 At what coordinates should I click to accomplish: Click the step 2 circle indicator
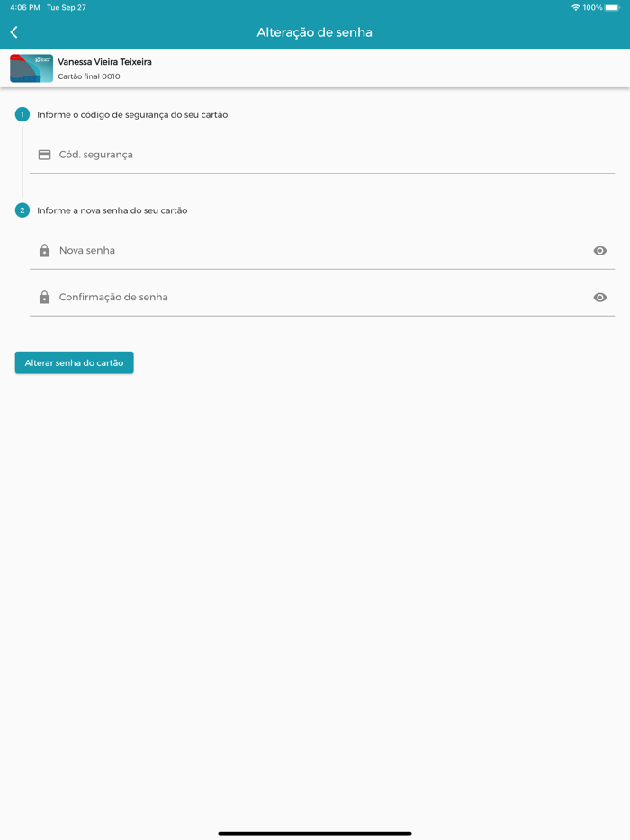click(x=22, y=210)
